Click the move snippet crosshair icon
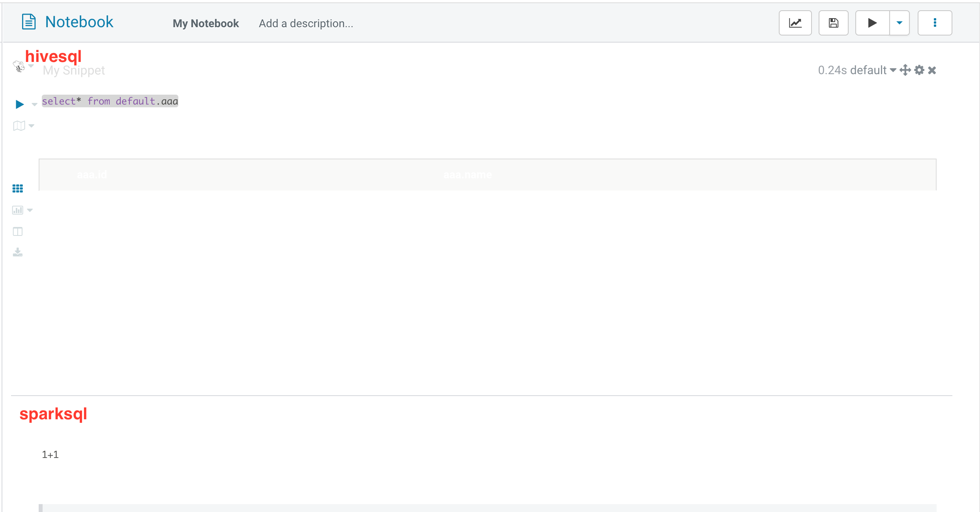The width and height of the screenshot is (980, 512). [x=905, y=70]
